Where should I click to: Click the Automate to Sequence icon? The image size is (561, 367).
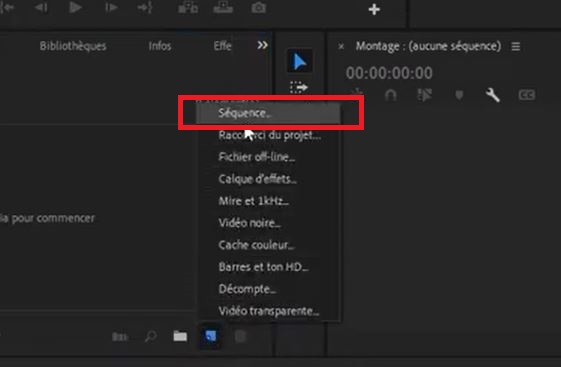coord(119,337)
